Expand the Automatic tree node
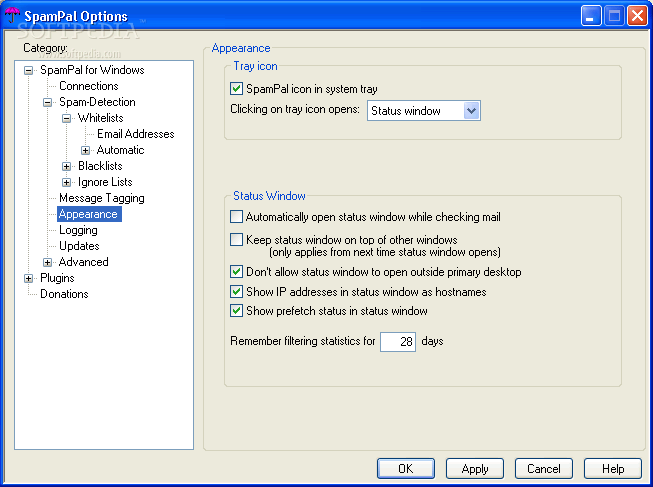This screenshot has height=487, width=653. [x=85, y=150]
